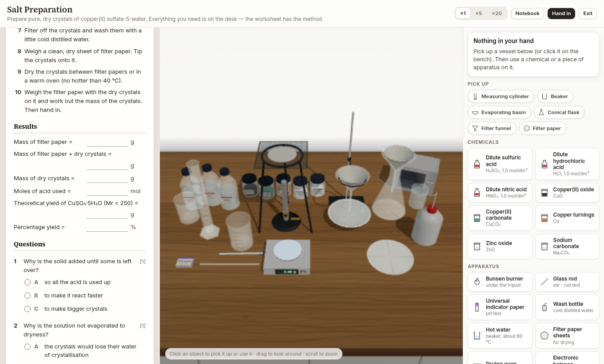Screen dimensions: 604x364
Task: Choose the Copper turnings jar icon
Action: pyautogui.click(x=544, y=218)
